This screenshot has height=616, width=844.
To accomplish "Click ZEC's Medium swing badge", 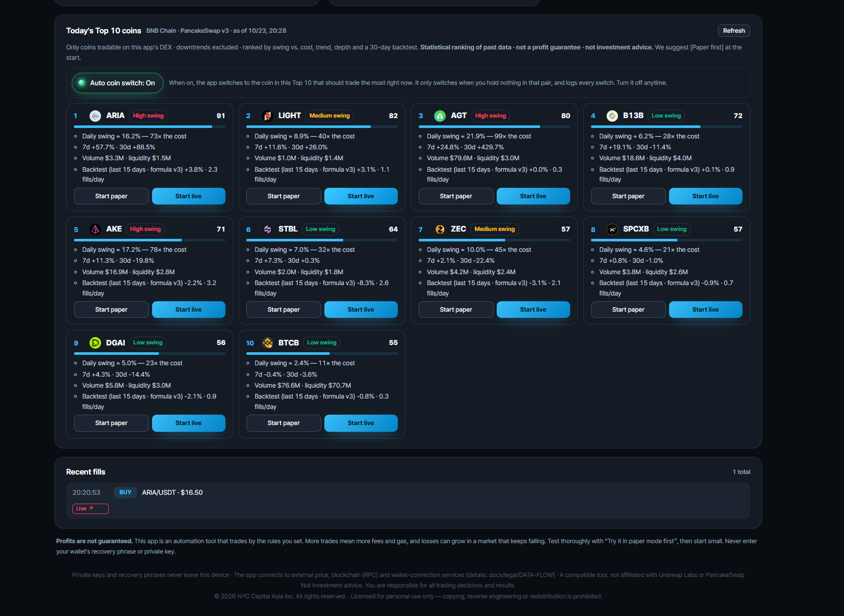I will [x=495, y=229].
